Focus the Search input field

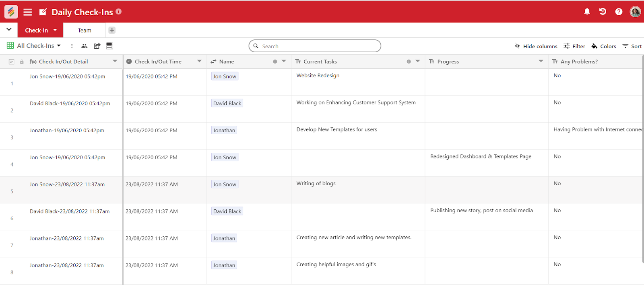point(315,46)
